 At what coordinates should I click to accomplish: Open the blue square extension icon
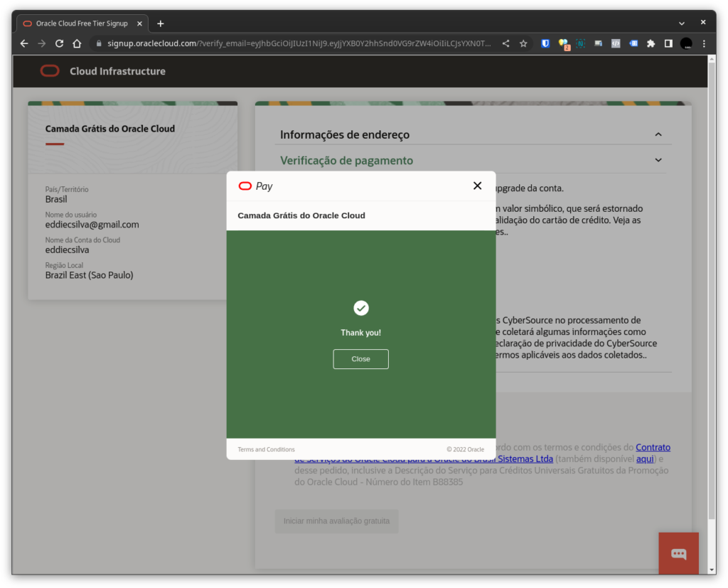point(633,43)
